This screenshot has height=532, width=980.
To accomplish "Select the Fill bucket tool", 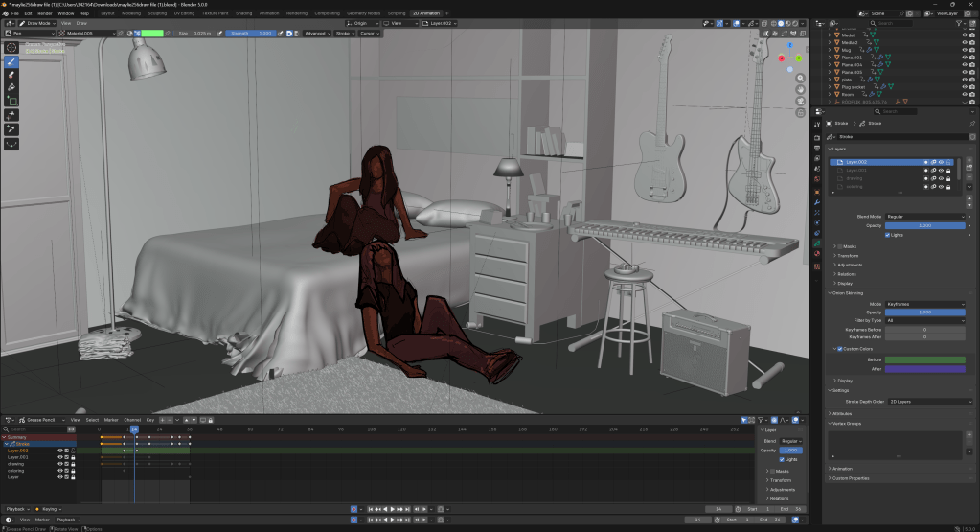I will coord(11,87).
